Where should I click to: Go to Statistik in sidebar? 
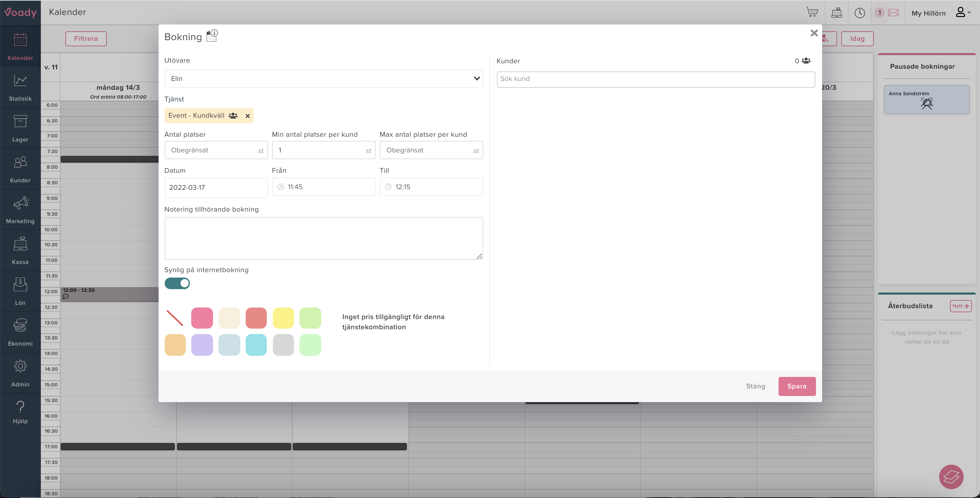[20, 87]
